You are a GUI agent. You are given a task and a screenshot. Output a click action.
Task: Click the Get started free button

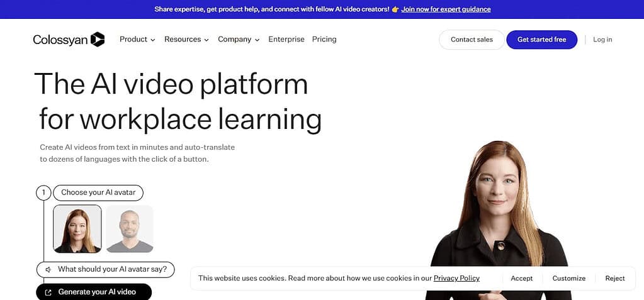click(x=542, y=40)
